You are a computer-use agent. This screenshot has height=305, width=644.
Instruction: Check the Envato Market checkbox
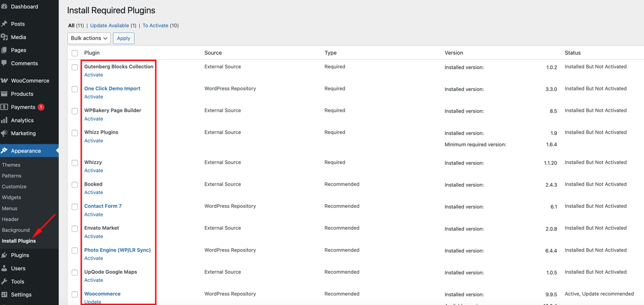74,229
